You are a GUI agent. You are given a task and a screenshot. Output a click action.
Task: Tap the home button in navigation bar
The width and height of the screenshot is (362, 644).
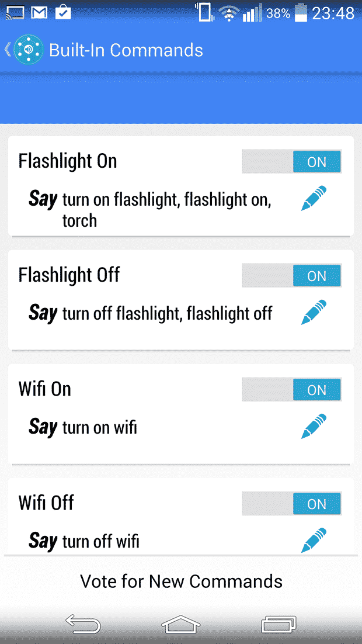181,624
